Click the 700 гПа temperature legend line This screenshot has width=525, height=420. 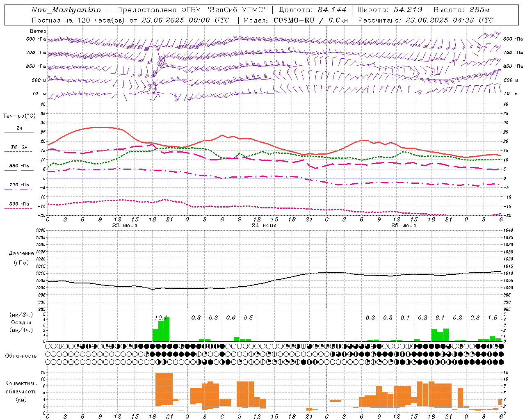coord(19,189)
